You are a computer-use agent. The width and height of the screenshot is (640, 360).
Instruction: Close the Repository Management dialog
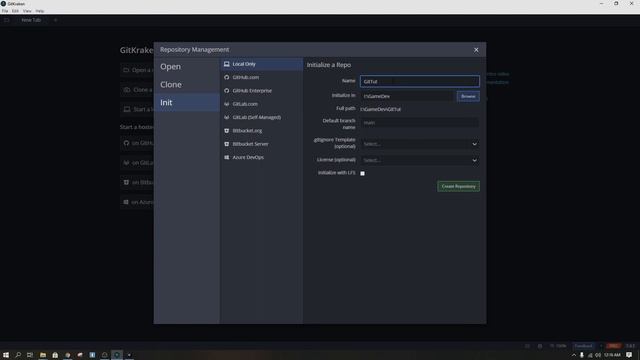pos(476,50)
